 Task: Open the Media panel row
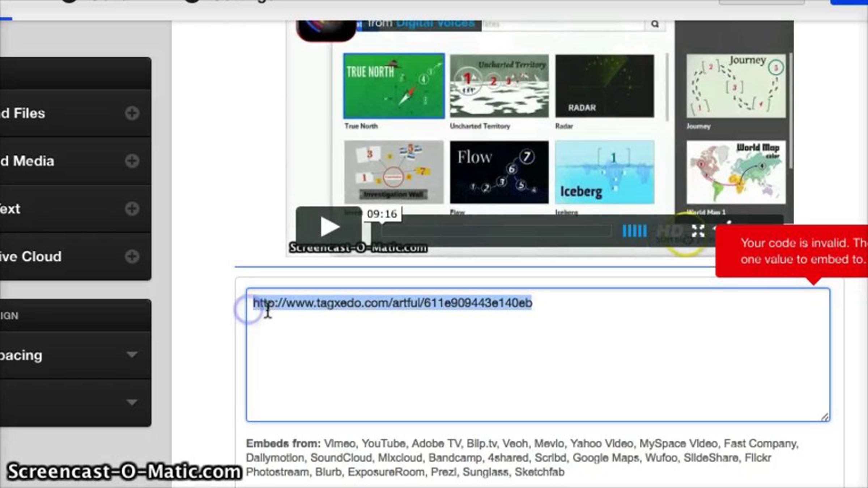pos(76,161)
